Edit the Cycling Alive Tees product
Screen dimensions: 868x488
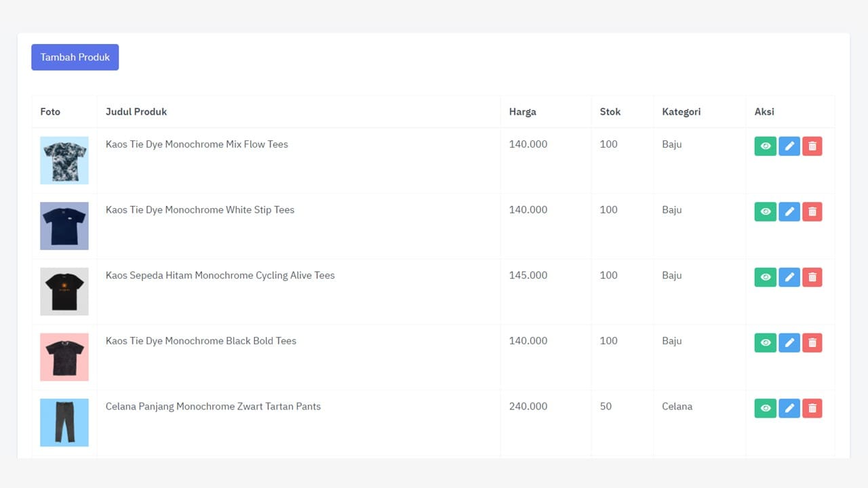point(789,277)
